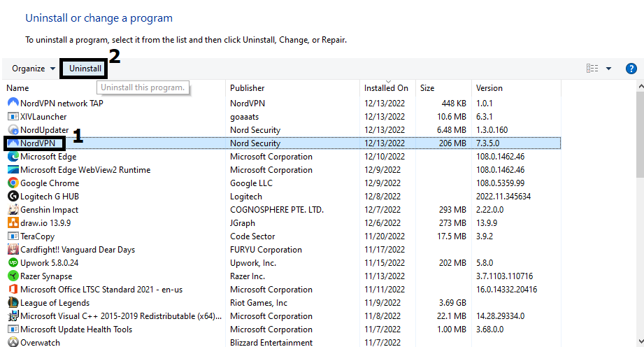644x347 pixels.
Task: Click the Upwork 5.8.0.24 icon
Action: pos(13,263)
